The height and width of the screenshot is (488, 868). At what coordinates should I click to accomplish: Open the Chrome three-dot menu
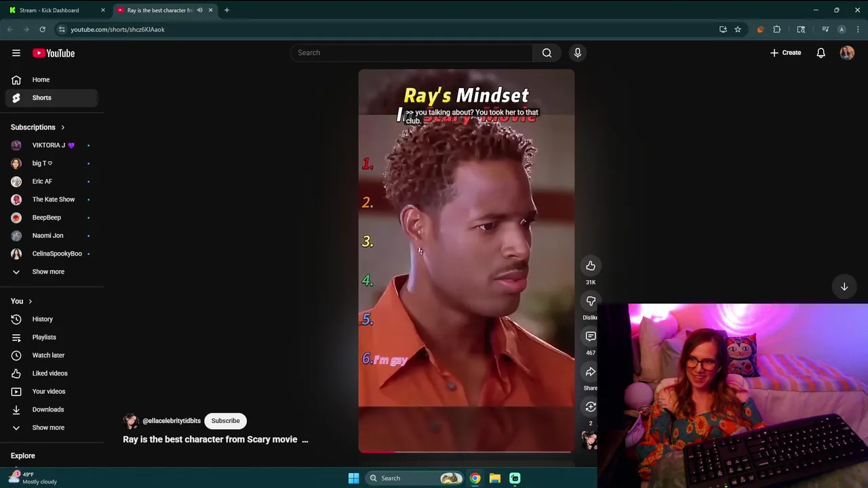(859, 29)
